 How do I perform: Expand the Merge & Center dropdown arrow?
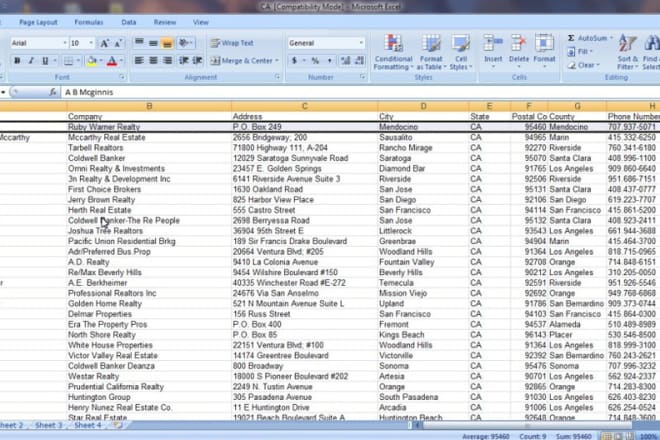pyautogui.click(x=277, y=61)
